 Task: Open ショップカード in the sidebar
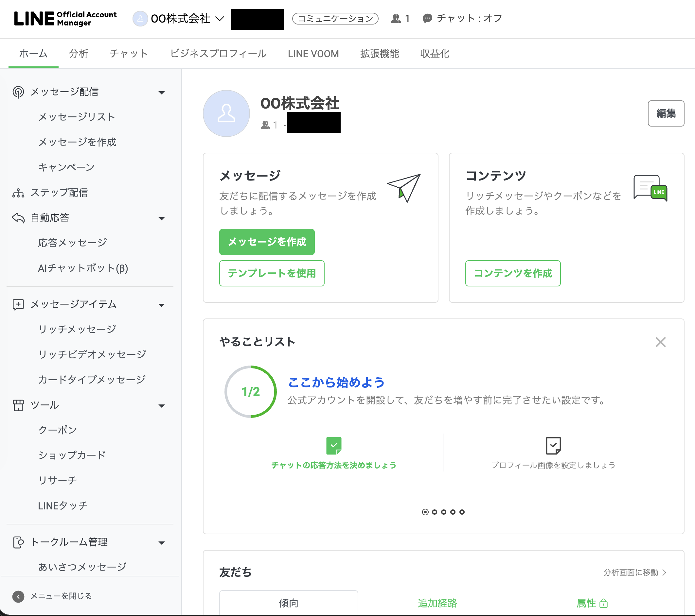[72, 455]
